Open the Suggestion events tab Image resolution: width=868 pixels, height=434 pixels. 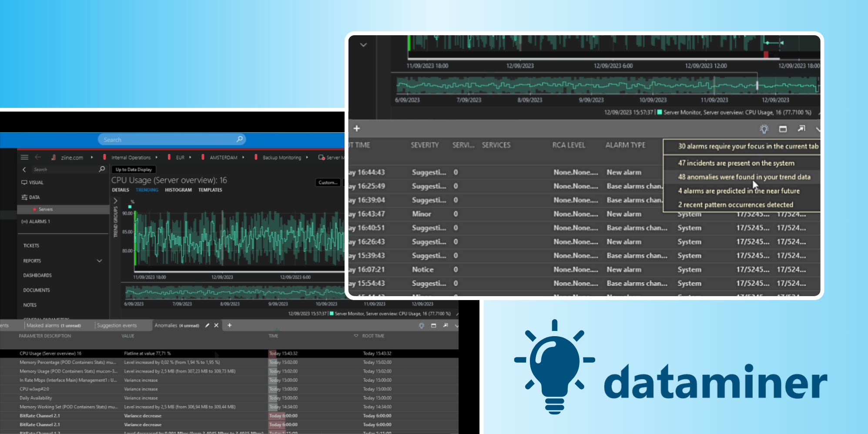[x=117, y=325]
